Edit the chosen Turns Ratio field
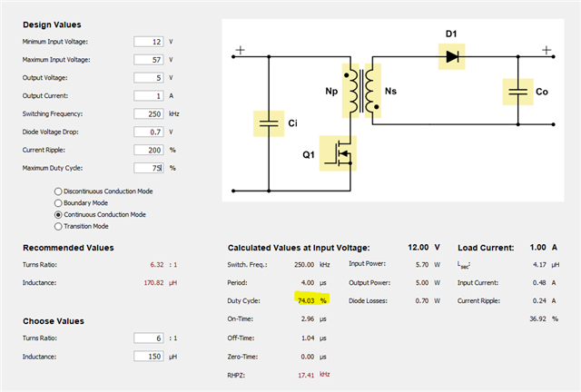The image size is (581, 392). pos(149,338)
